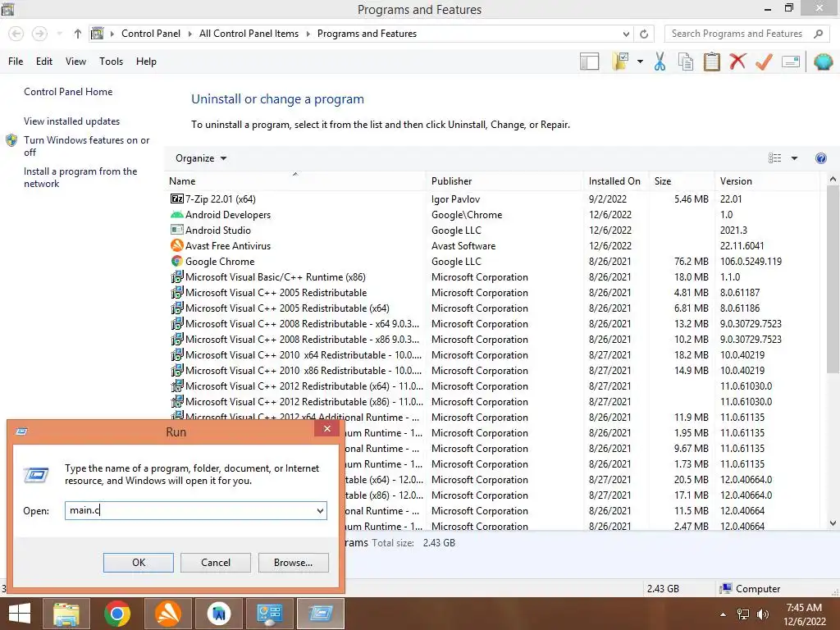The height and width of the screenshot is (630, 840).
Task: Open Install a program from the network
Action: point(80,177)
